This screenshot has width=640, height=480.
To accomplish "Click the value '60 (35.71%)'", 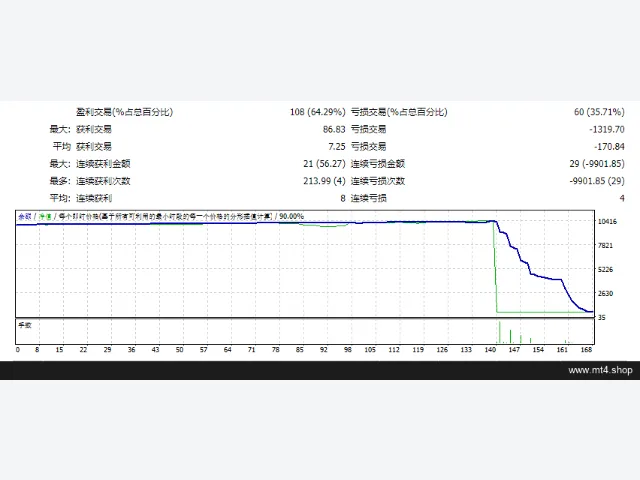I will pos(599,112).
